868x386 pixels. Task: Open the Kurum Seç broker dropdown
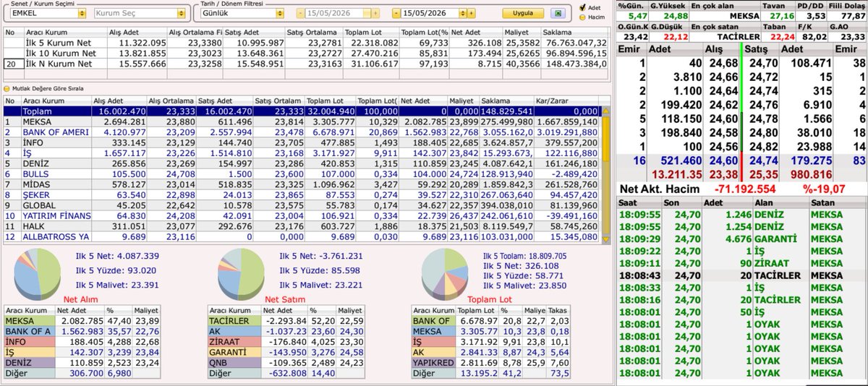point(180,13)
